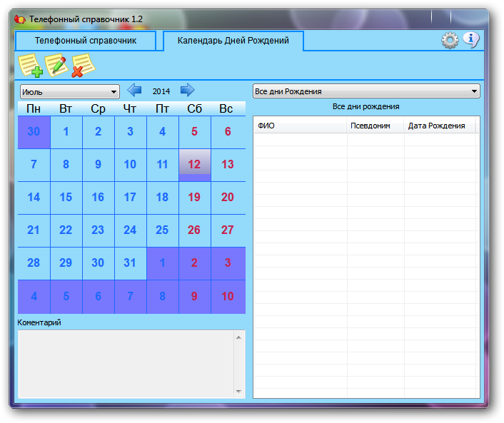Click the add new note icon
The height and width of the screenshot is (423, 504).
pyautogui.click(x=30, y=66)
